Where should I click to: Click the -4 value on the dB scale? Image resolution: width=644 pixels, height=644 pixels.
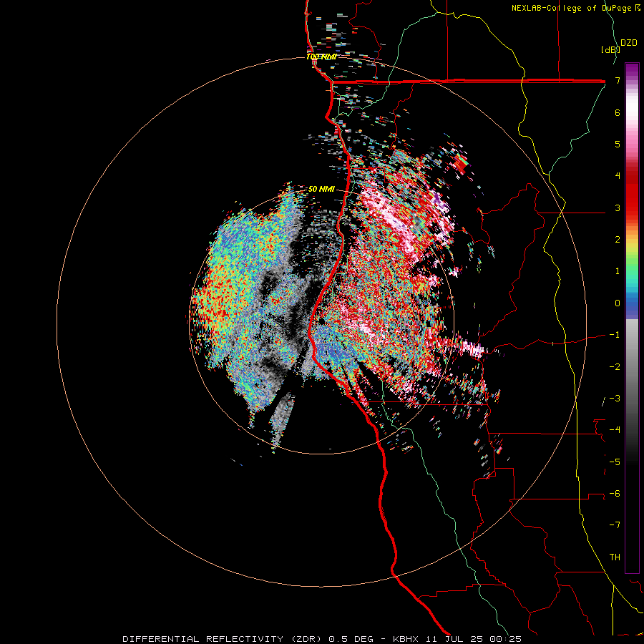coord(615,430)
